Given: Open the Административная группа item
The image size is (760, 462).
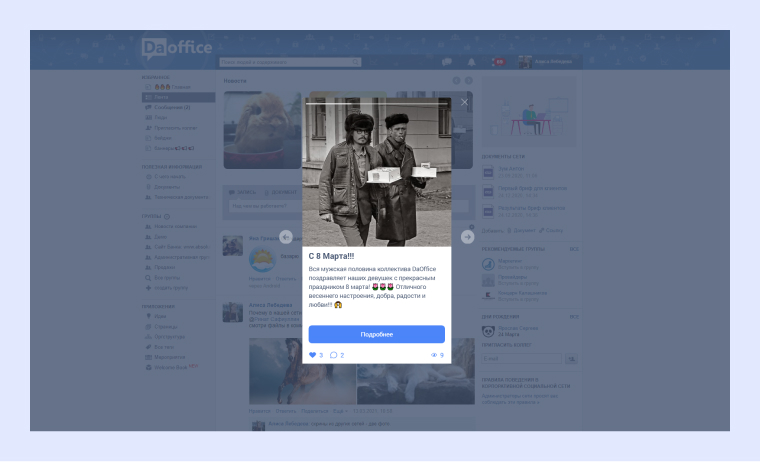Looking at the screenshot, I should click(177, 257).
